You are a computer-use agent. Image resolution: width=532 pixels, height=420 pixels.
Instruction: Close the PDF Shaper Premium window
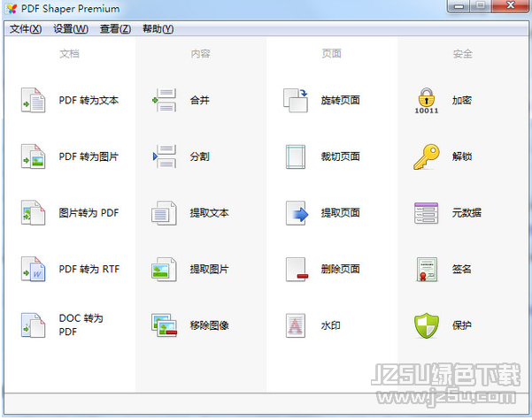[x=511, y=6]
